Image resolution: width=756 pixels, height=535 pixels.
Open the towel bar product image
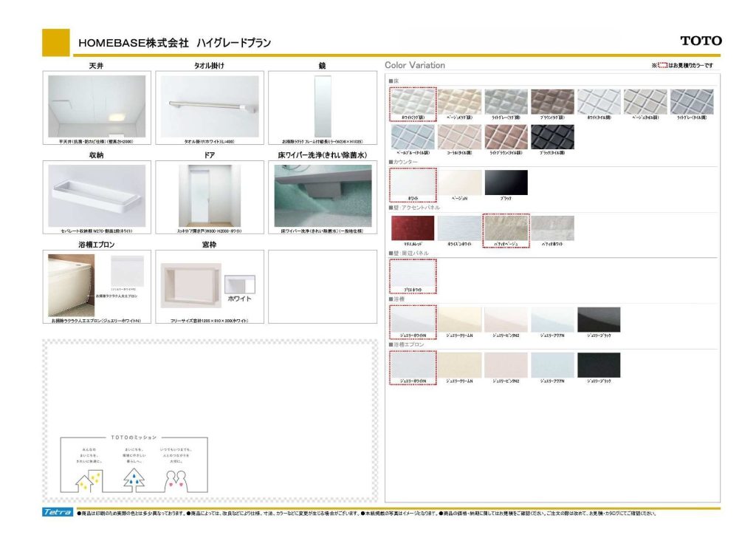210,106
